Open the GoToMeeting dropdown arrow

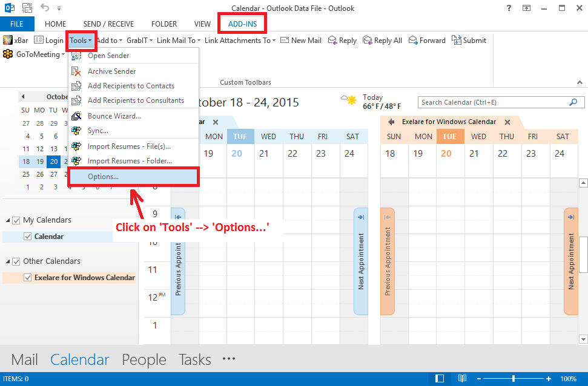(63, 54)
